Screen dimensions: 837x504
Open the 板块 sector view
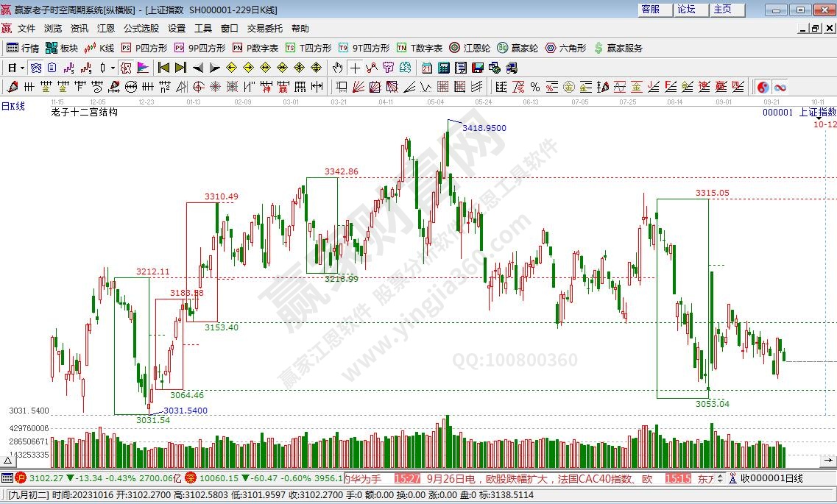tap(61, 48)
